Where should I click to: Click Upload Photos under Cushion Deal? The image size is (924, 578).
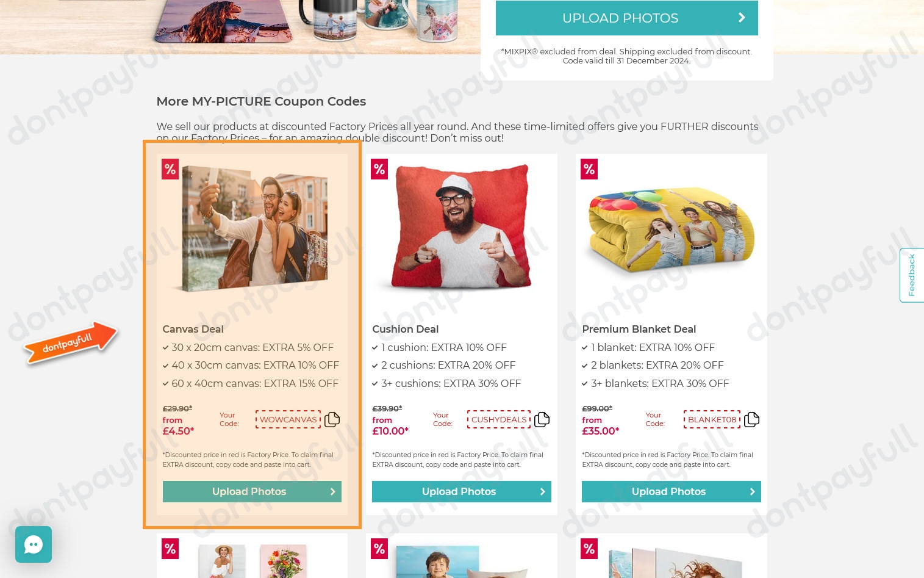[x=462, y=491]
